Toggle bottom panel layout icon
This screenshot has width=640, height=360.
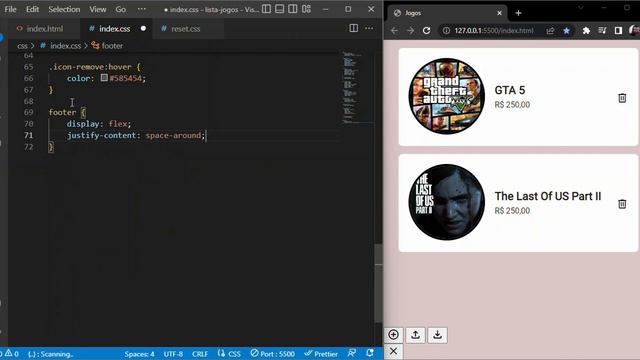pos(280,9)
